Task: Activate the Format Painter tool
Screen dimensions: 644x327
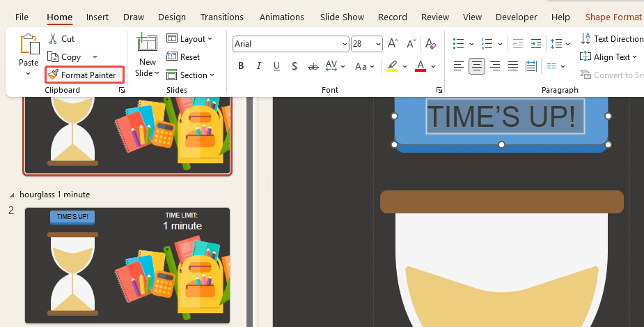Action: coord(84,75)
